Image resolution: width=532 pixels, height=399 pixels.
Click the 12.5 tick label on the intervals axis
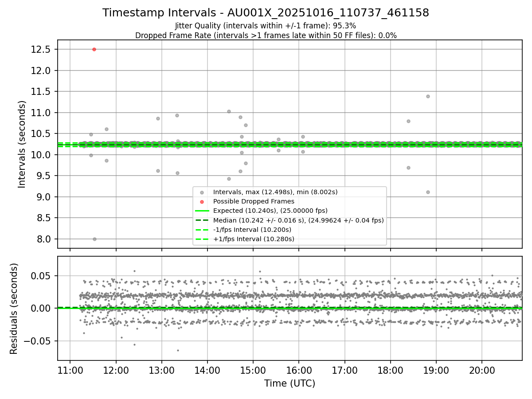(x=41, y=49)
